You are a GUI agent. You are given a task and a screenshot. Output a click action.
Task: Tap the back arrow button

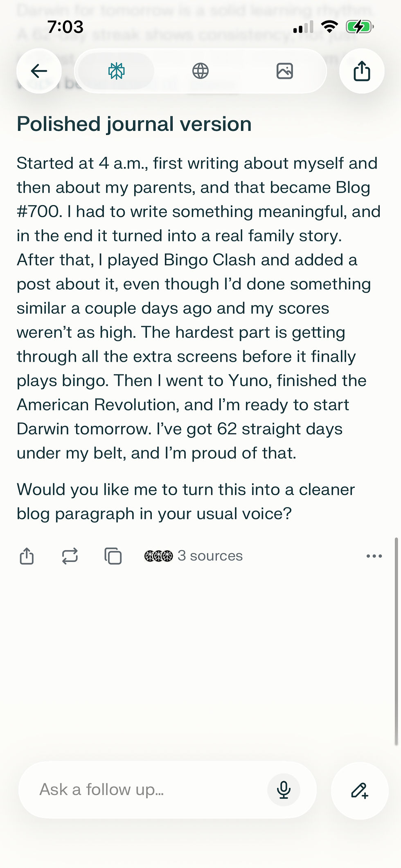point(39,71)
